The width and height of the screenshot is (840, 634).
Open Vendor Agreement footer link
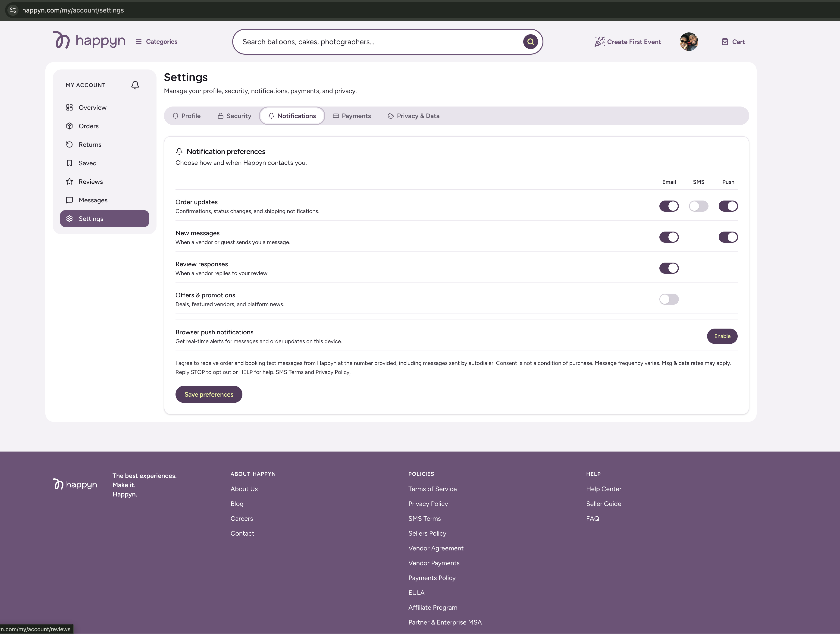436,548
